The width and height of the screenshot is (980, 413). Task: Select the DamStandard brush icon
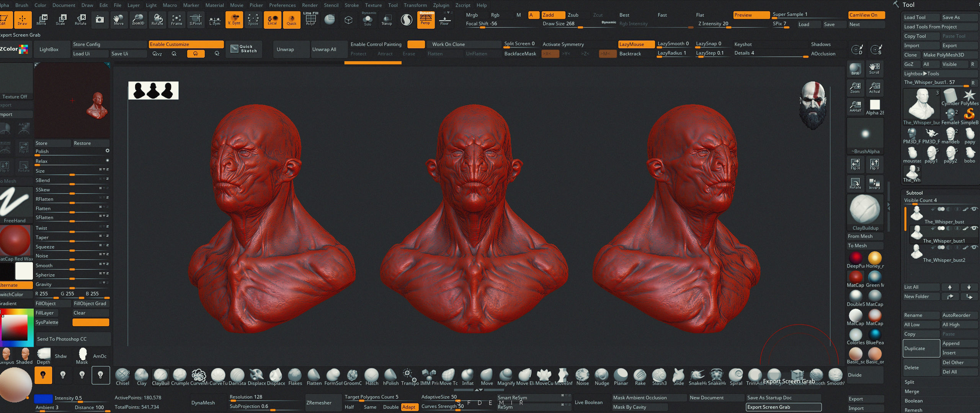(237, 377)
